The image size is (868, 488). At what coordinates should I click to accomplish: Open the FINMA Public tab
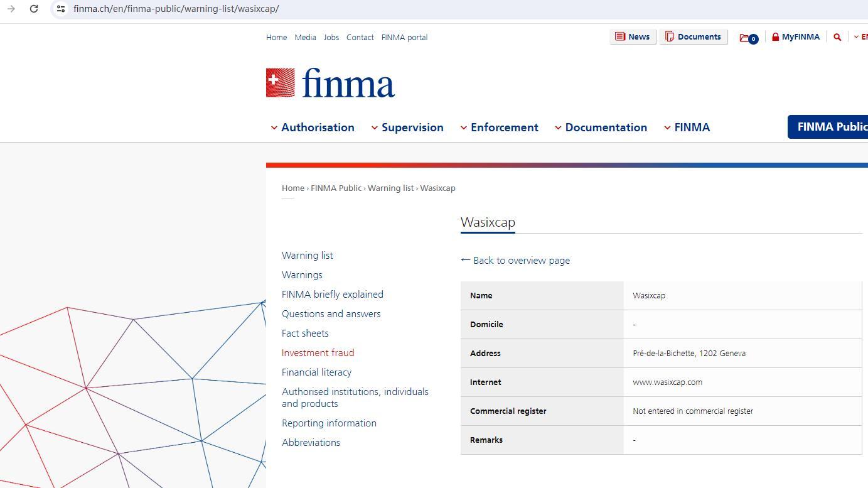828,127
